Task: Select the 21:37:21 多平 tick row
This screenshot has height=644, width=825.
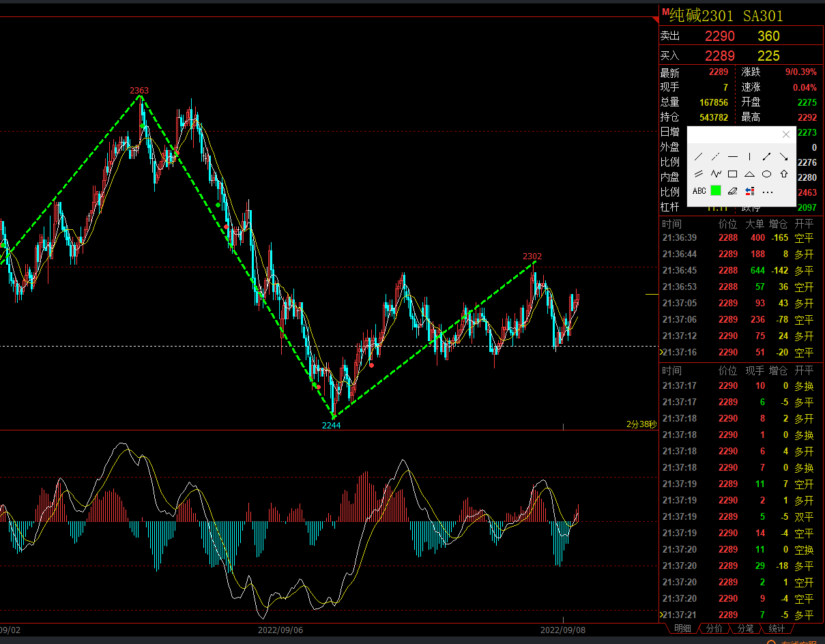Action: pos(741,615)
